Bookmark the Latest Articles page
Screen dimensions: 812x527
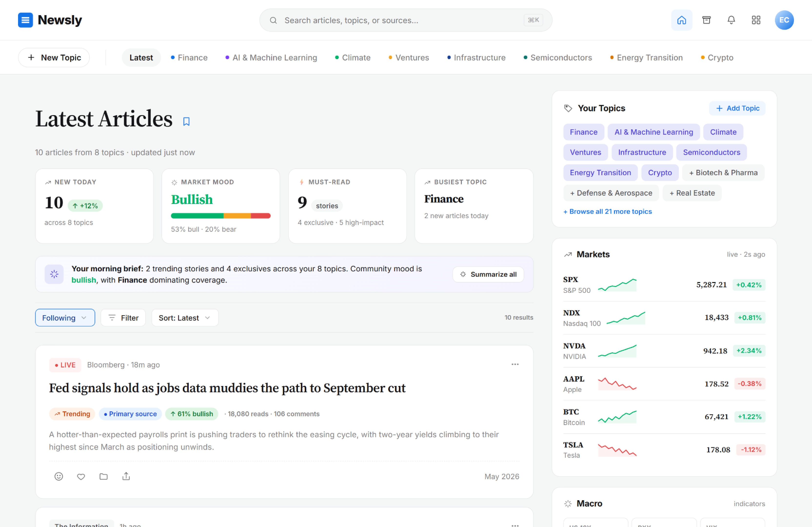pos(186,122)
